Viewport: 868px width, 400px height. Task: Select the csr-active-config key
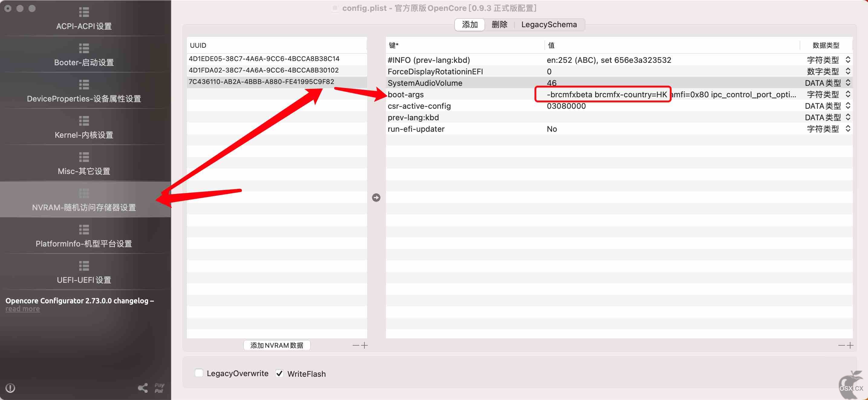point(419,106)
